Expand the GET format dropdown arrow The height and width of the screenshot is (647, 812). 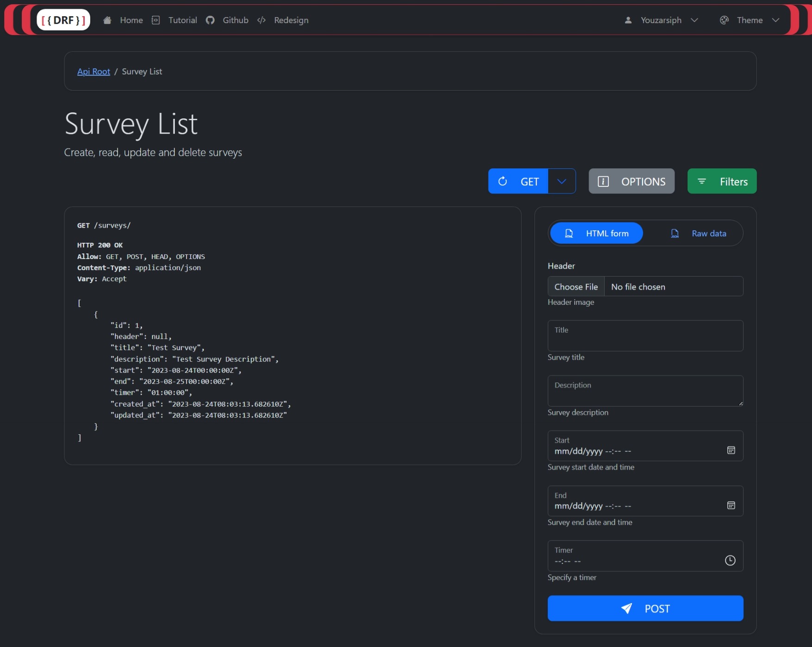point(562,181)
